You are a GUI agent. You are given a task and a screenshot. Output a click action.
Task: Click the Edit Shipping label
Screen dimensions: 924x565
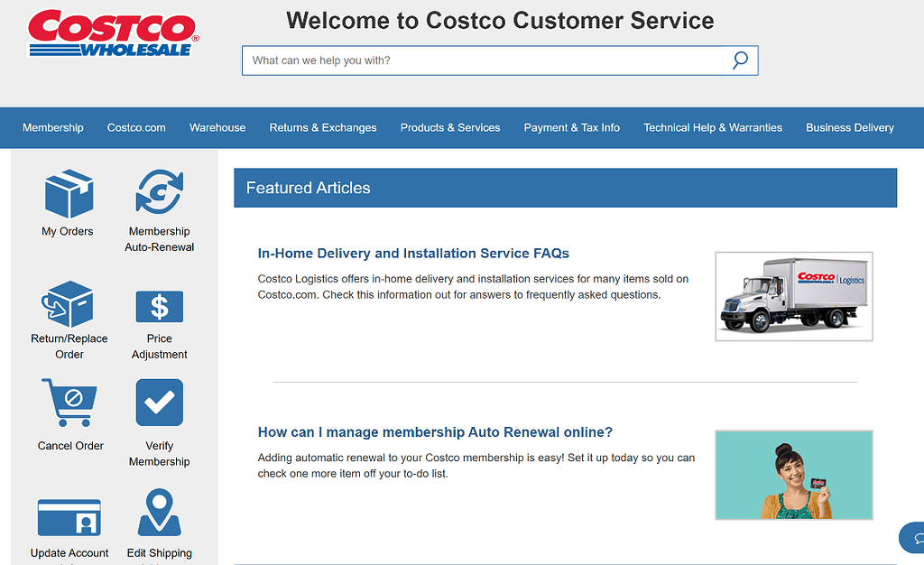tap(159, 553)
